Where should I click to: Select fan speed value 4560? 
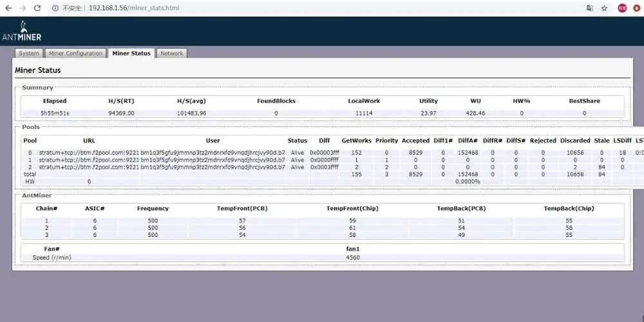[353, 258]
